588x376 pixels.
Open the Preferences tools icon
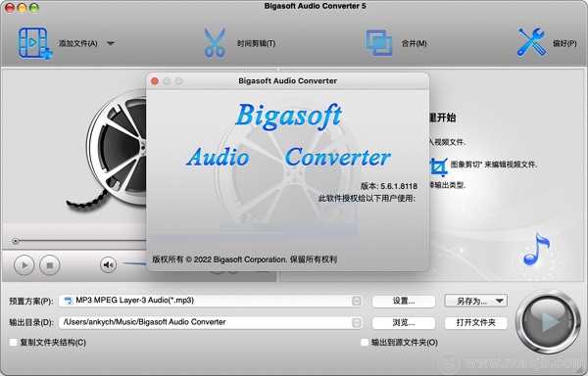(531, 42)
